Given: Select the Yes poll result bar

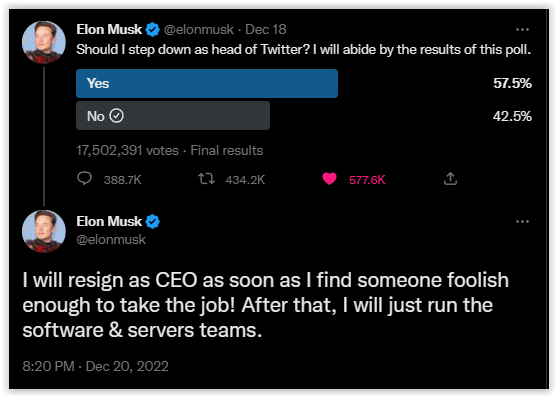Looking at the screenshot, I should click(207, 83).
